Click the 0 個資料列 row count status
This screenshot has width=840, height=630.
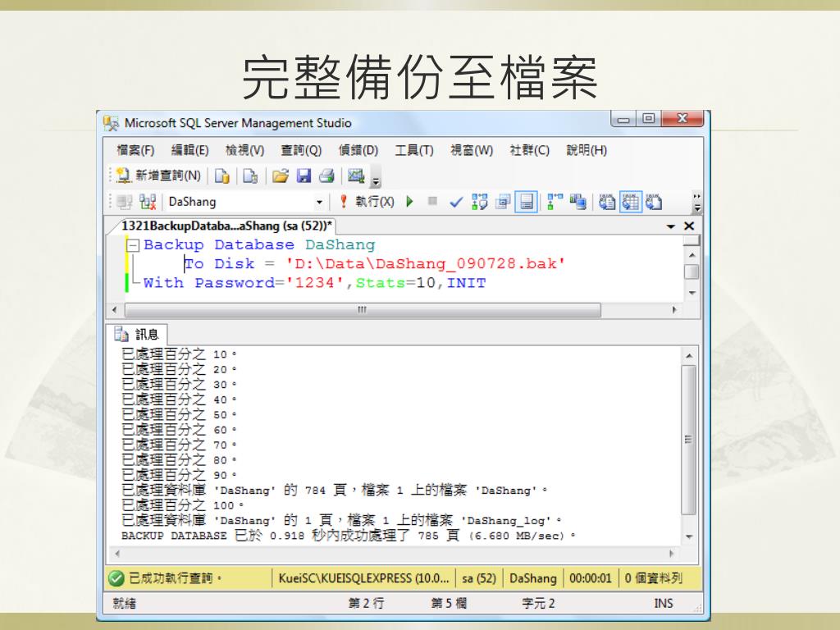(654, 578)
